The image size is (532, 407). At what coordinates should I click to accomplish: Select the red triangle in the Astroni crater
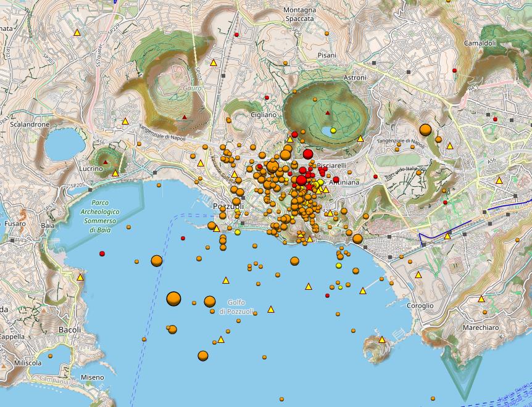(x=327, y=113)
